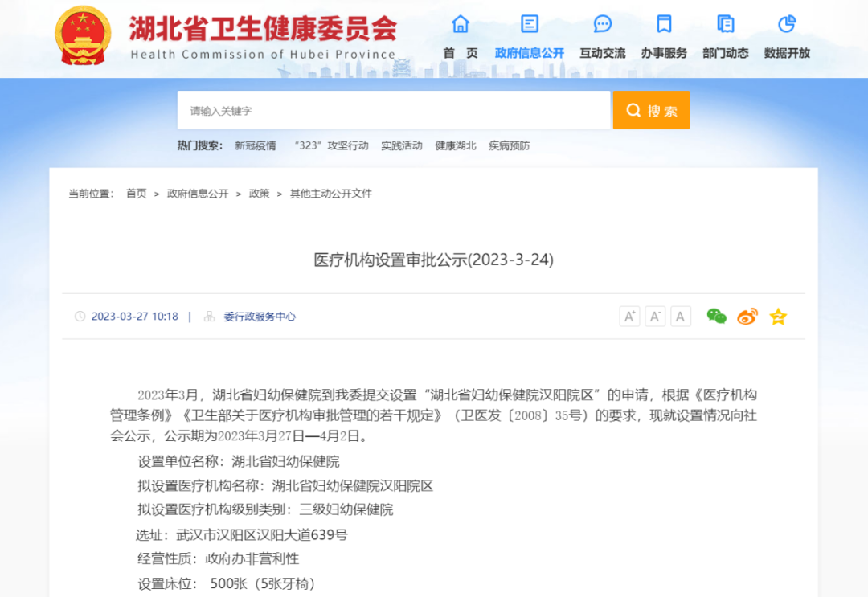Share the article to Weibo
The height and width of the screenshot is (597, 868).
click(747, 317)
